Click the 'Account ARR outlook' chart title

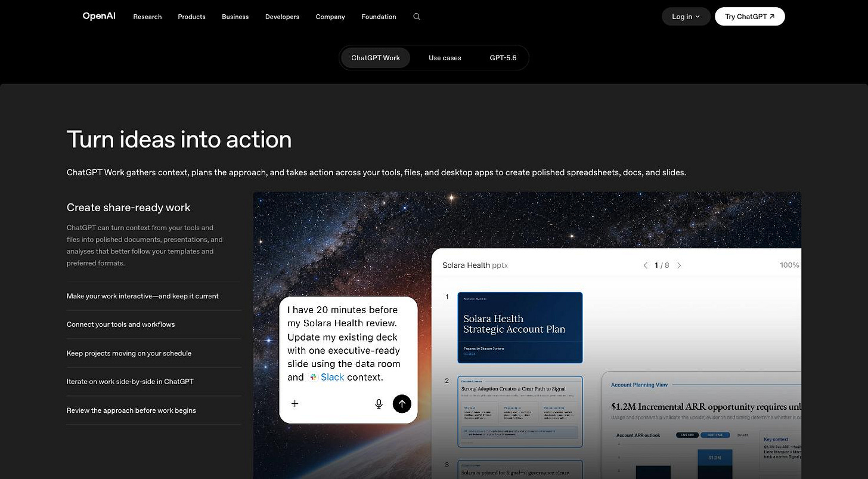[x=638, y=435]
